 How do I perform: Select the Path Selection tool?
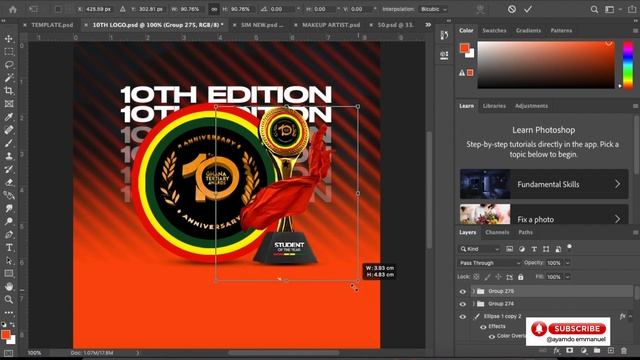tap(9, 260)
